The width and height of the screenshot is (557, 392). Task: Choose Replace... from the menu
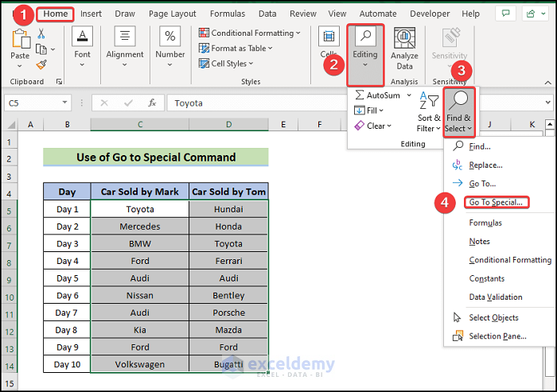point(485,165)
